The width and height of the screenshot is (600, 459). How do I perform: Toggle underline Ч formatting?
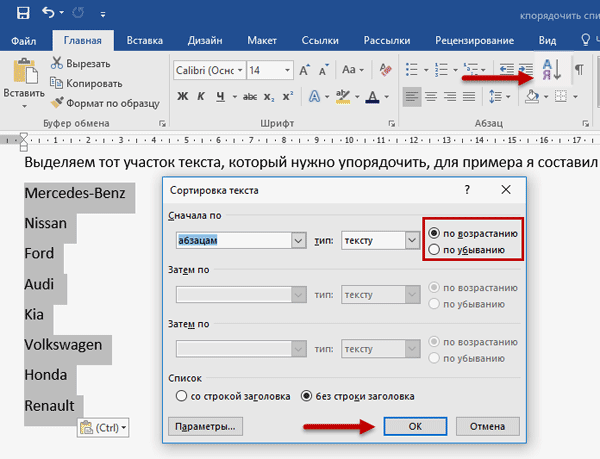point(220,96)
